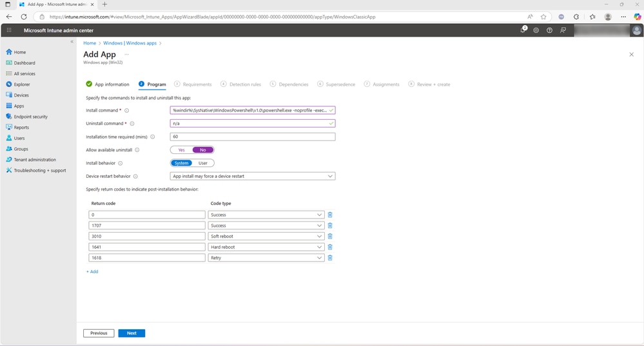This screenshot has width=644, height=346.
Task: Delete the return code 3010 row
Action: (330, 236)
